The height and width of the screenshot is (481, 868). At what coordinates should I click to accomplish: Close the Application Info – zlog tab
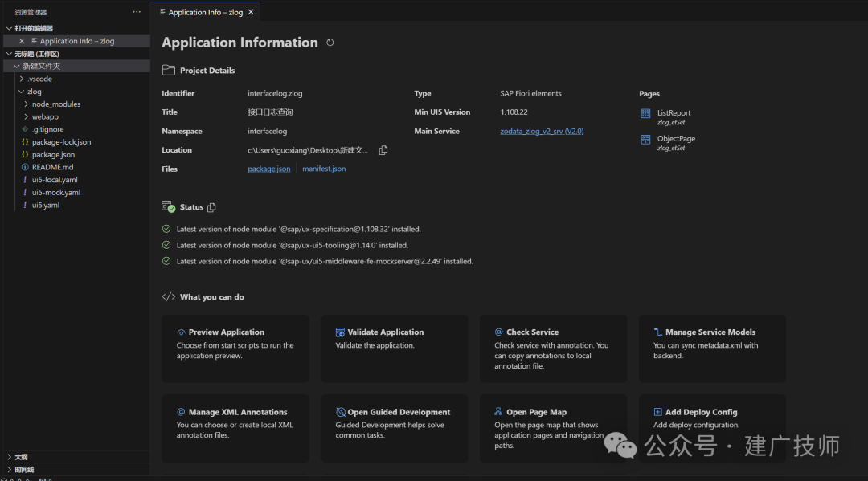point(251,12)
